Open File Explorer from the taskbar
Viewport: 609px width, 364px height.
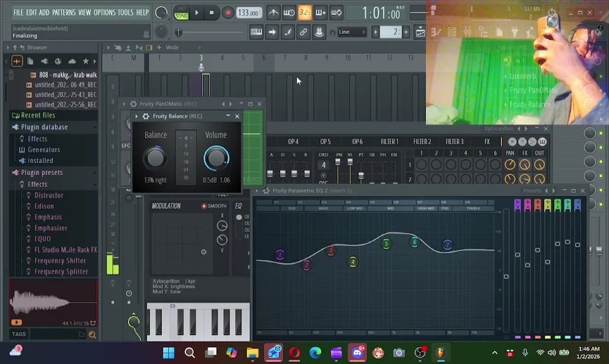[x=252, y=353]
